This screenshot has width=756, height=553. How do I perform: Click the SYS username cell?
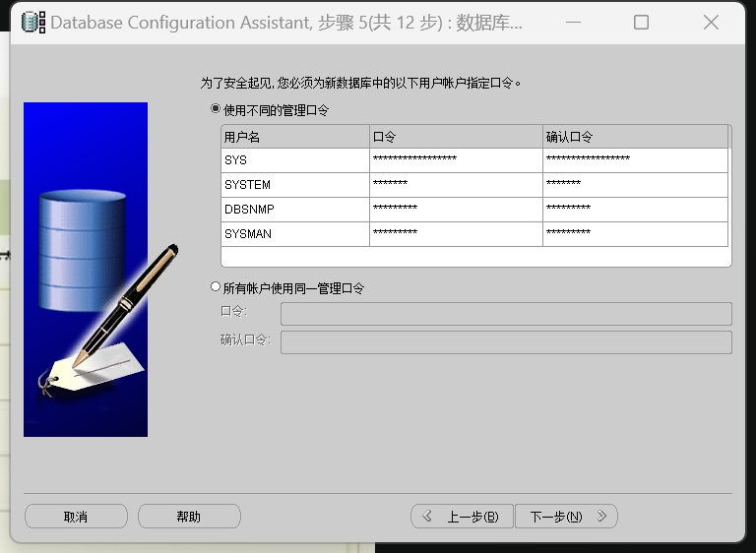(x=295, y=160)
